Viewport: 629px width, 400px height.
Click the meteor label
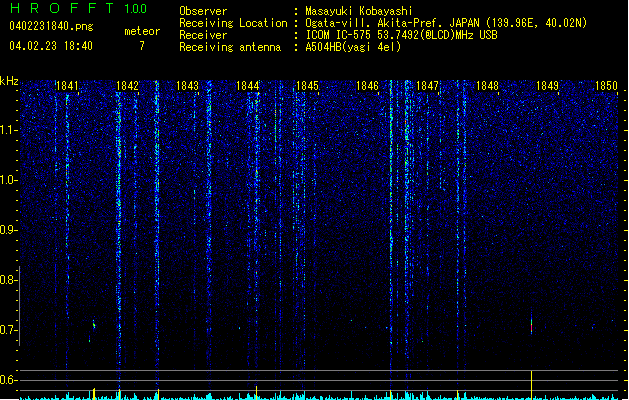pyautogui.click(x=142, y=31)
